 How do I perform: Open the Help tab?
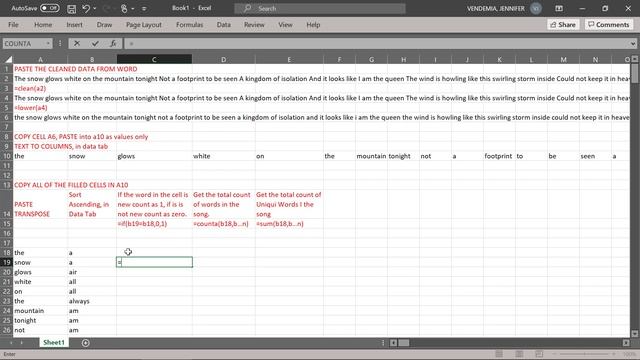click(313, 25)
